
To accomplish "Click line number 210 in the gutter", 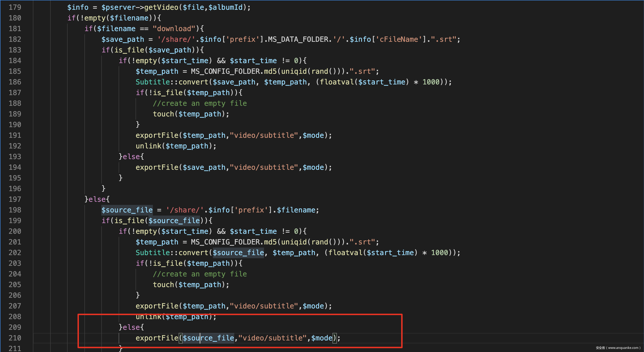I will (x=15, y=338).
